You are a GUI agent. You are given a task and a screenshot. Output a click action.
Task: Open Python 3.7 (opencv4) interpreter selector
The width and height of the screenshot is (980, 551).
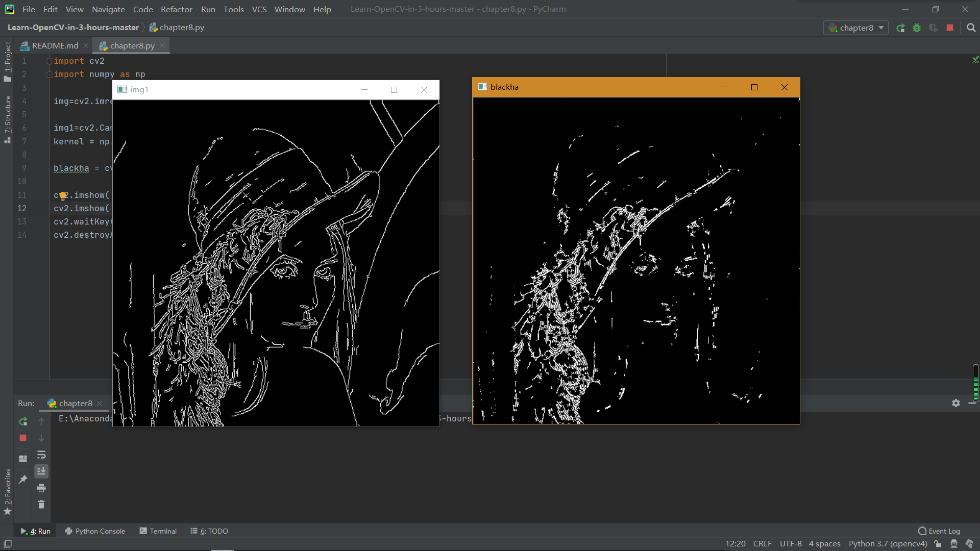[x=888, y=544]
